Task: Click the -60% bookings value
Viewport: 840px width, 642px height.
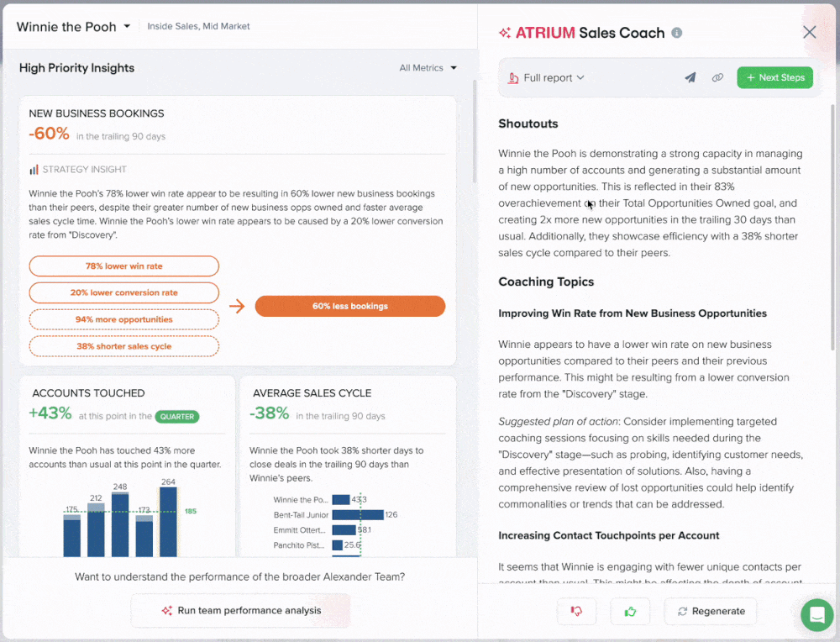Action: click(49, 134)
